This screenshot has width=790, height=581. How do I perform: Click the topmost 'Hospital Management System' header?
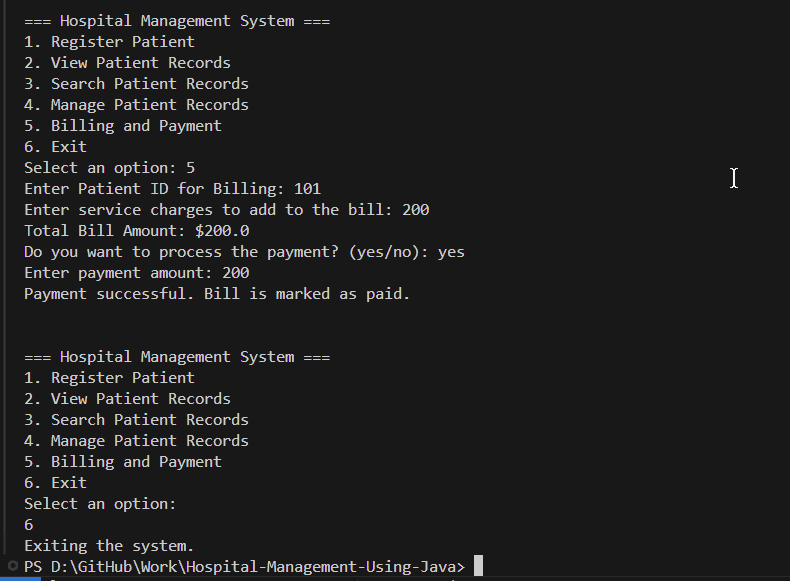click(177, 21)
